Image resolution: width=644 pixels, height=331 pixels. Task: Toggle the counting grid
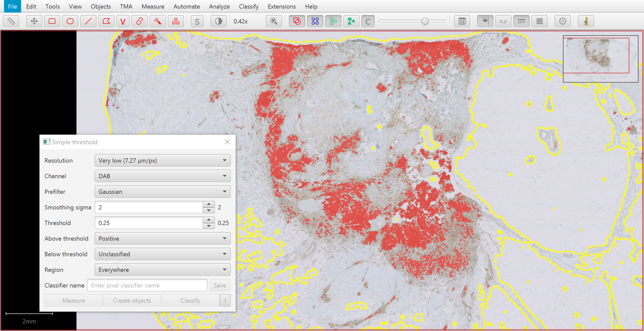click(539, 21)
